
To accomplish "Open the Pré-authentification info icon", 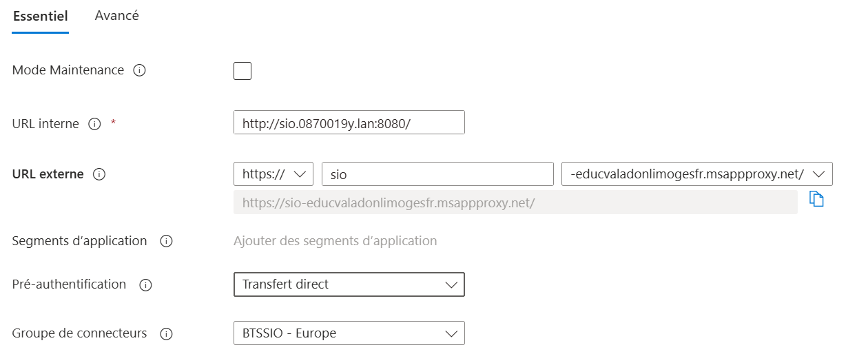I will (145, 285).
